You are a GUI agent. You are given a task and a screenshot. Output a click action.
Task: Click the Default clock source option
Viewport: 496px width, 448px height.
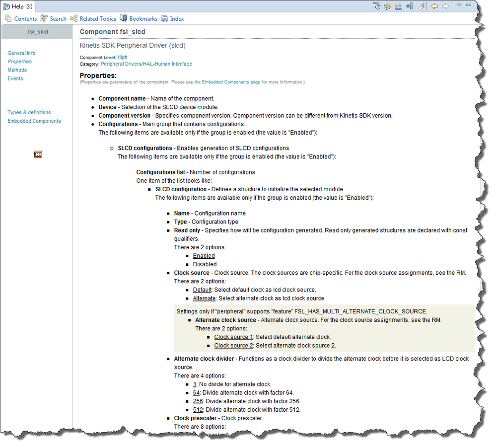coord(202,290)
